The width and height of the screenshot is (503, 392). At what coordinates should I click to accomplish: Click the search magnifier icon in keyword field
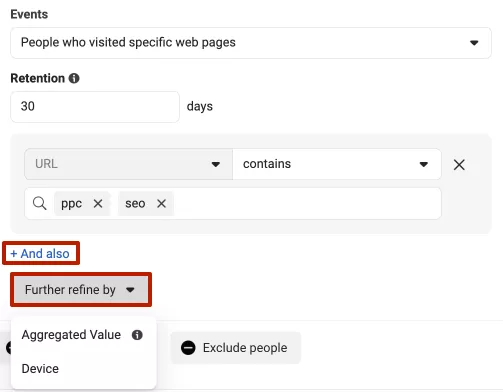40,203
